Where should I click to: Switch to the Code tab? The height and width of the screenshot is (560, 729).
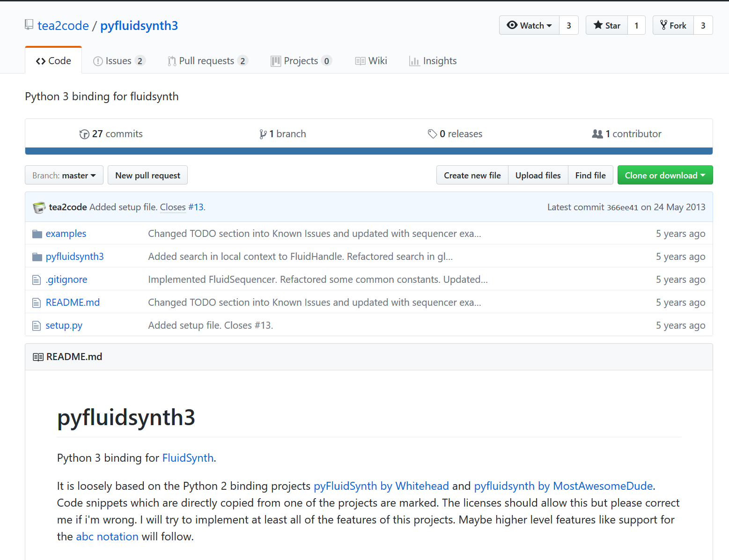coord(53,61)
